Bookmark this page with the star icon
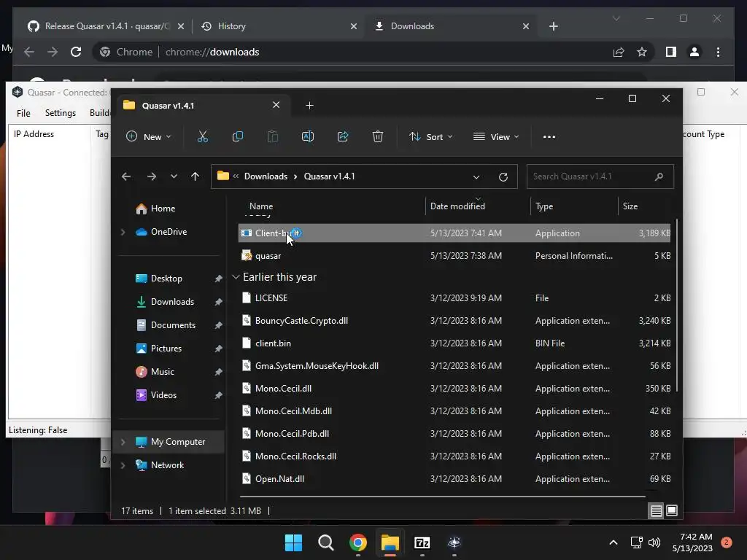Viewport: 747px width, 560px height. click(642, 52)
